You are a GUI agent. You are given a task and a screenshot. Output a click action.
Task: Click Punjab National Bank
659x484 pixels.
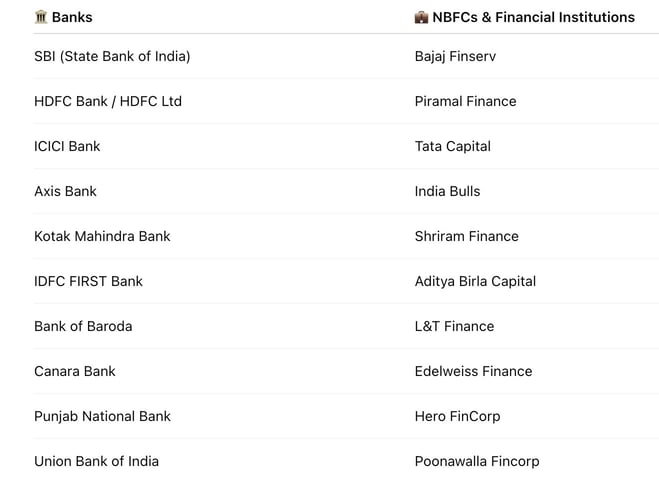103,416
